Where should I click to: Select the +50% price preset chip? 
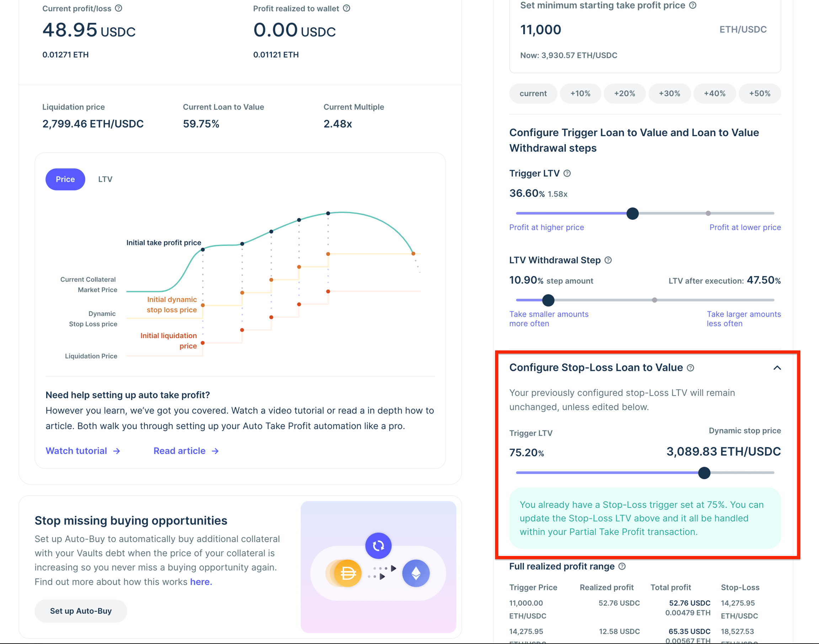click(x=759, y=93)
